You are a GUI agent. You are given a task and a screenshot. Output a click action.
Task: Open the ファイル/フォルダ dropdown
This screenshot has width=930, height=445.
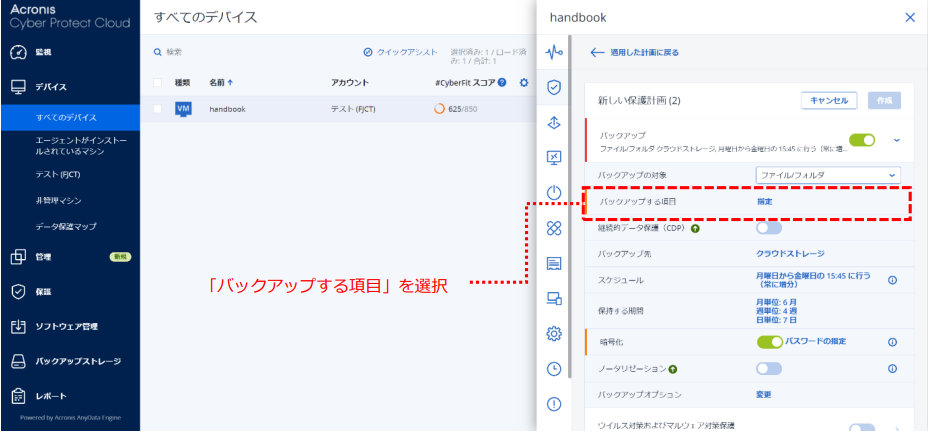tap(828, 175)
